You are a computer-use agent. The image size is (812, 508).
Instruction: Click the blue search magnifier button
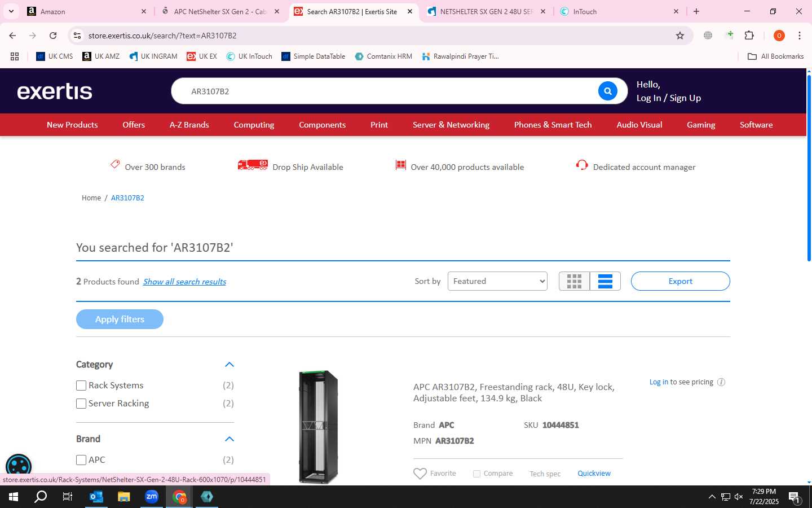607,91
